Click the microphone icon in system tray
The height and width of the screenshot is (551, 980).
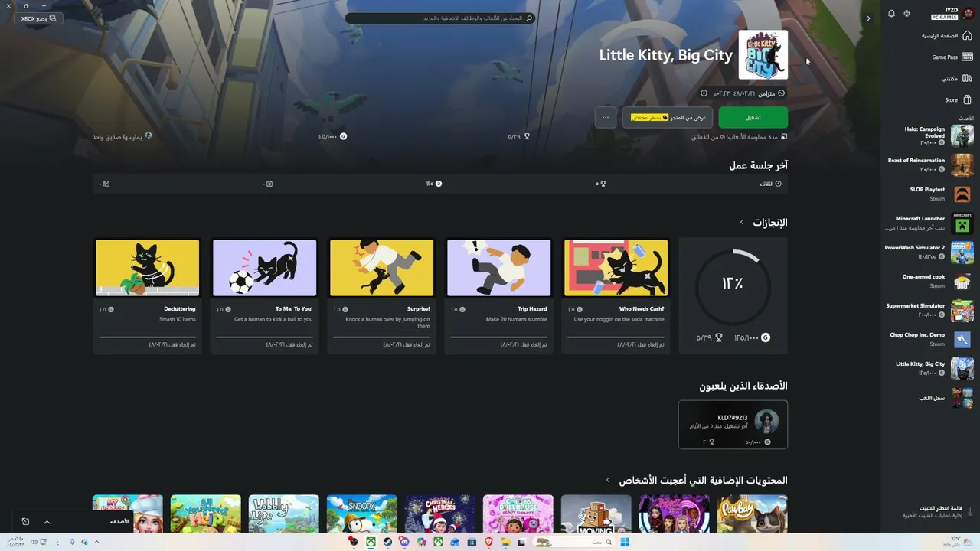point(72,542)
